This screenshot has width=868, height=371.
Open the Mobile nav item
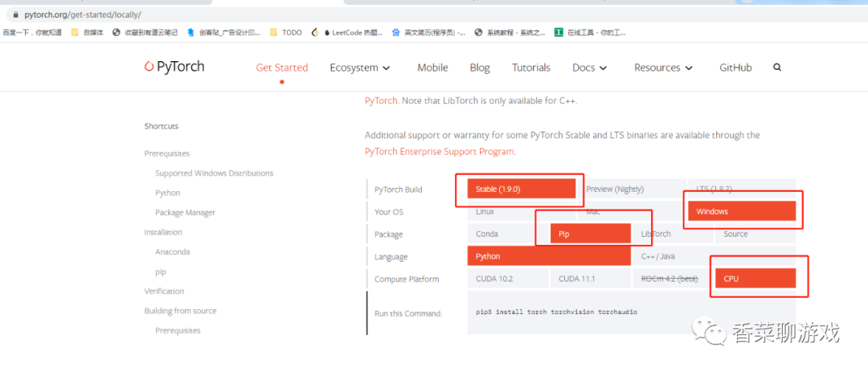coord(432,67)
